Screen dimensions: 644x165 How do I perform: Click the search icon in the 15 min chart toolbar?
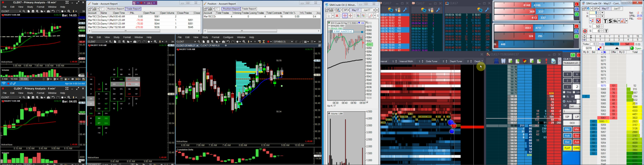24,11
